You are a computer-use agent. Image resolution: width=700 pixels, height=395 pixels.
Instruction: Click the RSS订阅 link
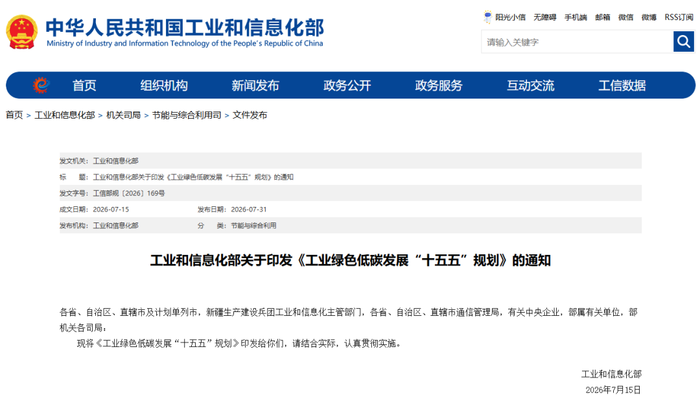(x=679, y=17)
